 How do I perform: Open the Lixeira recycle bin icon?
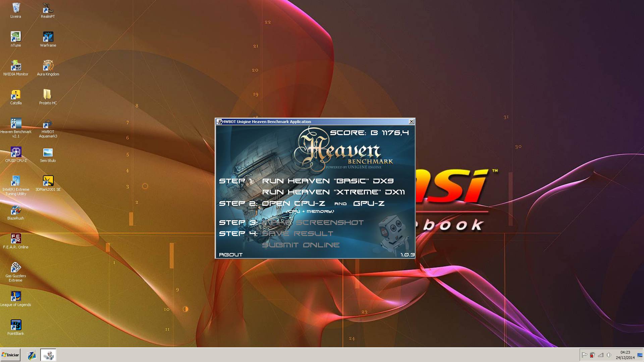[x=16, y=10]
